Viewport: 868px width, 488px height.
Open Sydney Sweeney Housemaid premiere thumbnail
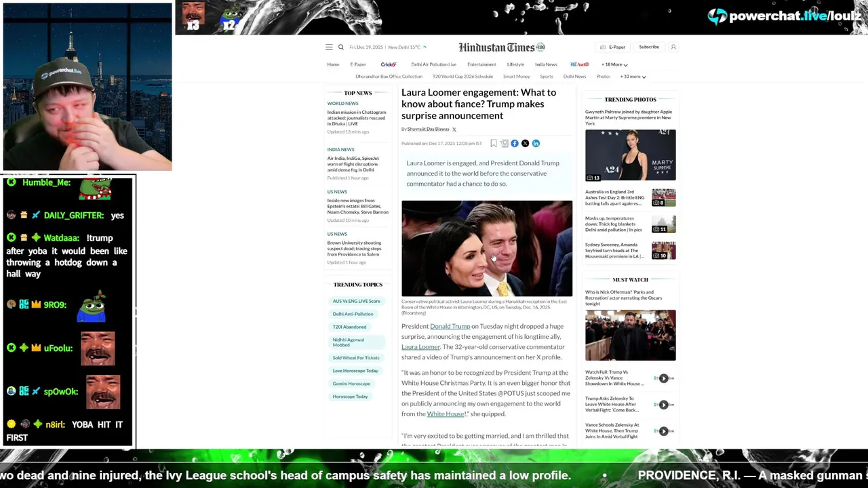click(x=664, y=250)
